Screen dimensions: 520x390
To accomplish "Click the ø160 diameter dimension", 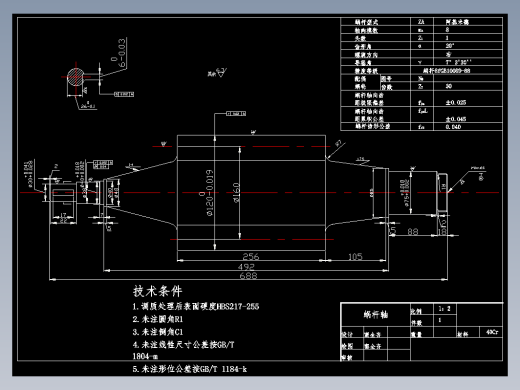I will 236,193.
